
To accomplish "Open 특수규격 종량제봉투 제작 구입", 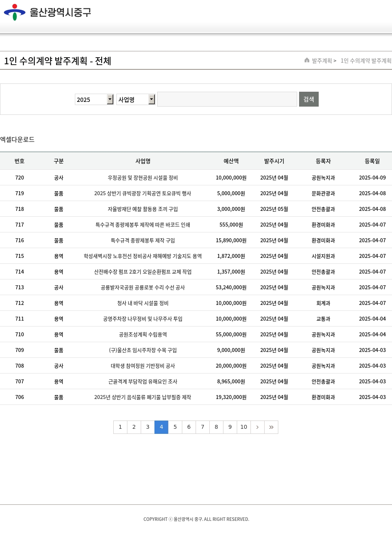I will tap(143, 240).
